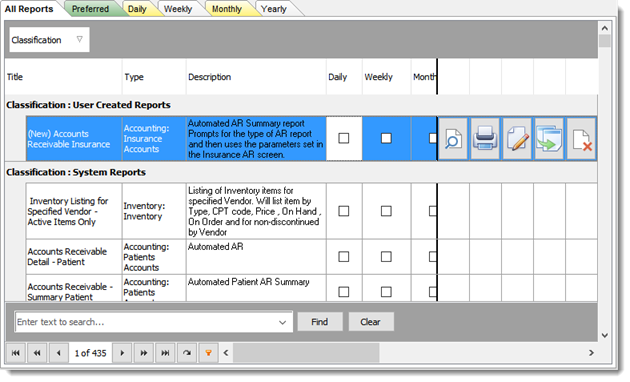This screenshot has height=382, width=630.
Task: Check Daily for Inventory Listing report
Action: coord(344,211)
